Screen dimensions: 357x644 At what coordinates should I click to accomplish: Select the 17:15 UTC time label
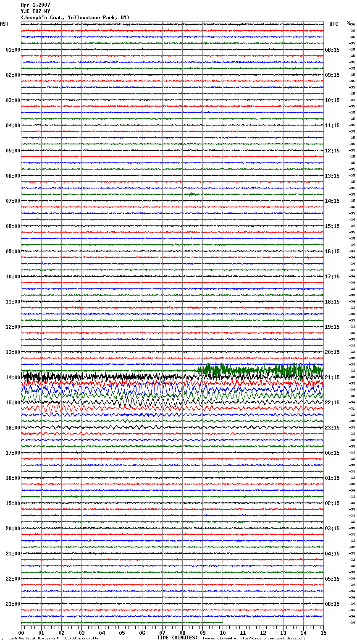[x=332, y=277]
